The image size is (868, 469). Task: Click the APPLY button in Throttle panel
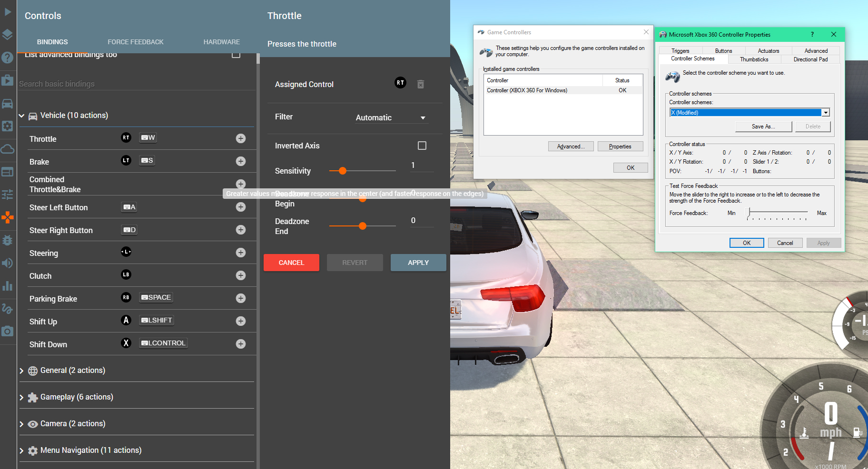pyautogui.click(x=418, y=263)
